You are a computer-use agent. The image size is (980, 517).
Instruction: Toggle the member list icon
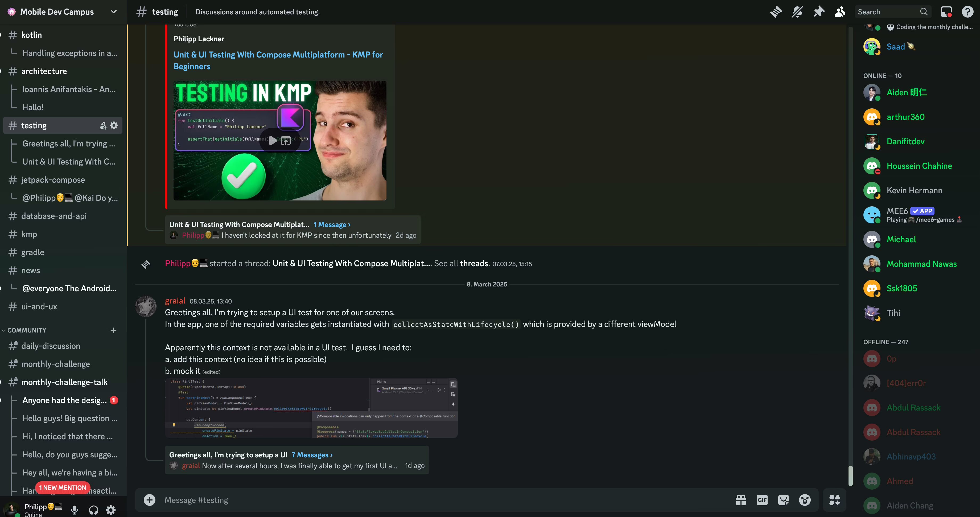pos(840,12)
